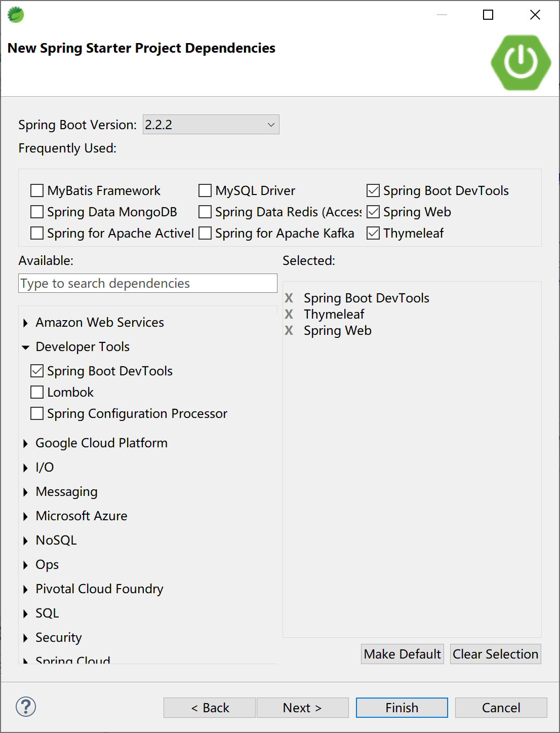Expand the NoSQL dependency group

click(x=26, y=541)
